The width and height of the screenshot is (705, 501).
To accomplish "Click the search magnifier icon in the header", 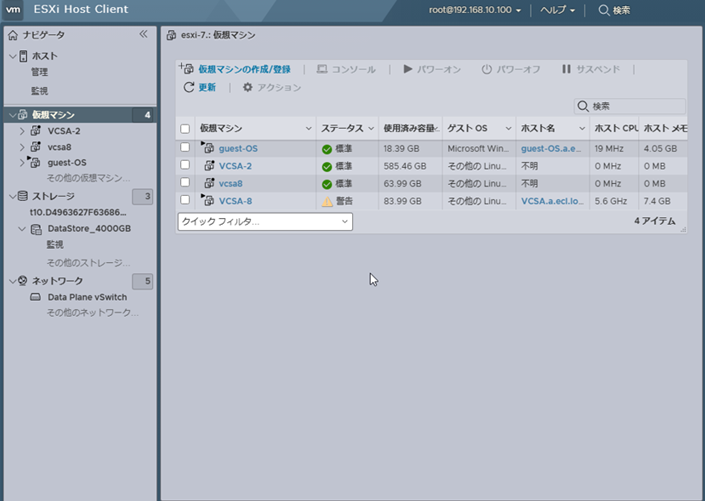I will pyautogui.click(x=603, y=10).
